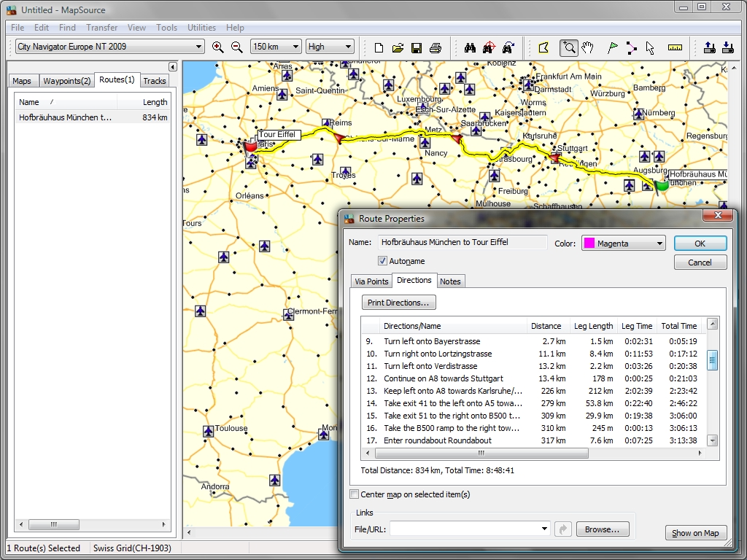Open the Tools menu
This screenshot has height=560, width=747.
pyautogui.click(x=167, y=28)
